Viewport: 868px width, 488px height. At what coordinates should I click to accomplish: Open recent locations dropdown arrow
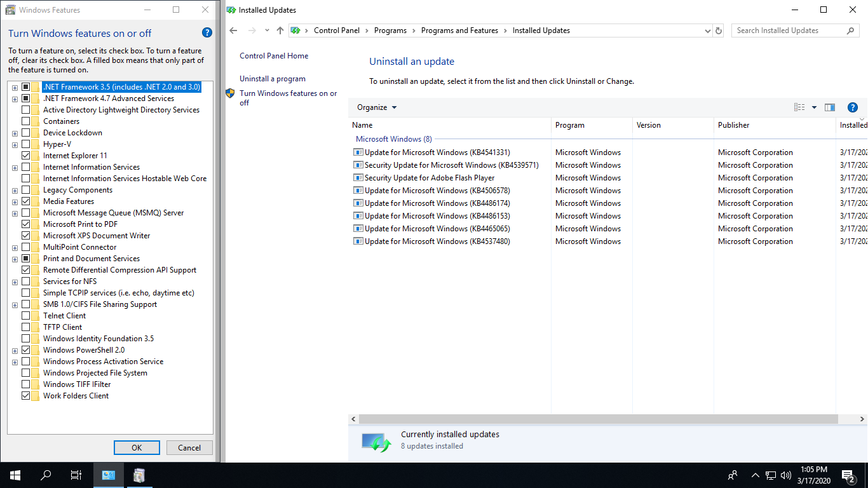click(x=267, y=30)
